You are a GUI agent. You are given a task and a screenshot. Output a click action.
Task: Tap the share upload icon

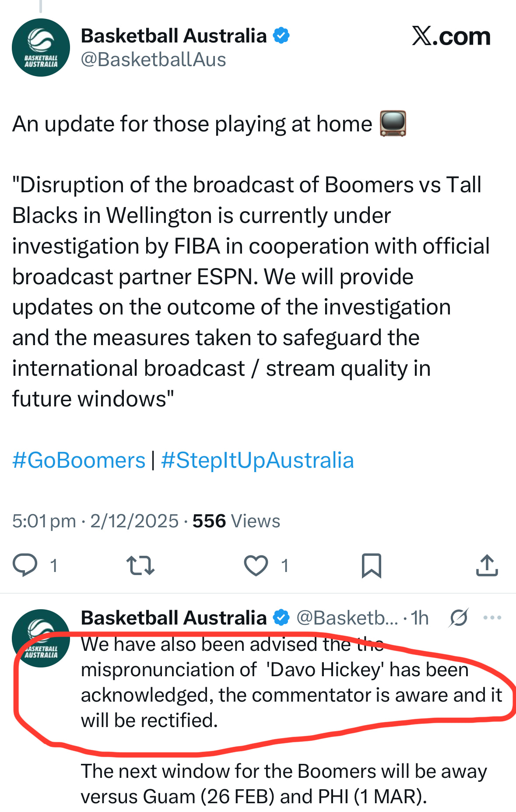coord(487,565)
